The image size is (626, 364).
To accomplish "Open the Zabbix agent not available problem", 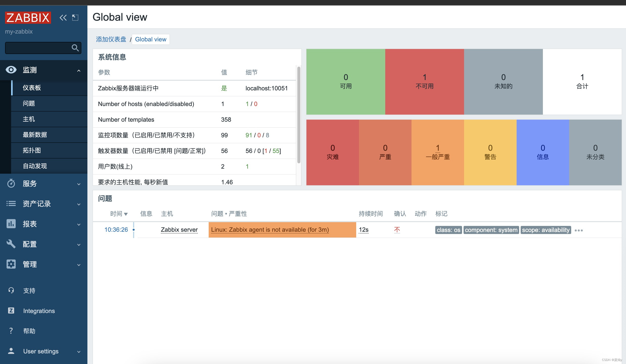I will pyautogui.click(x=270, y=230).
